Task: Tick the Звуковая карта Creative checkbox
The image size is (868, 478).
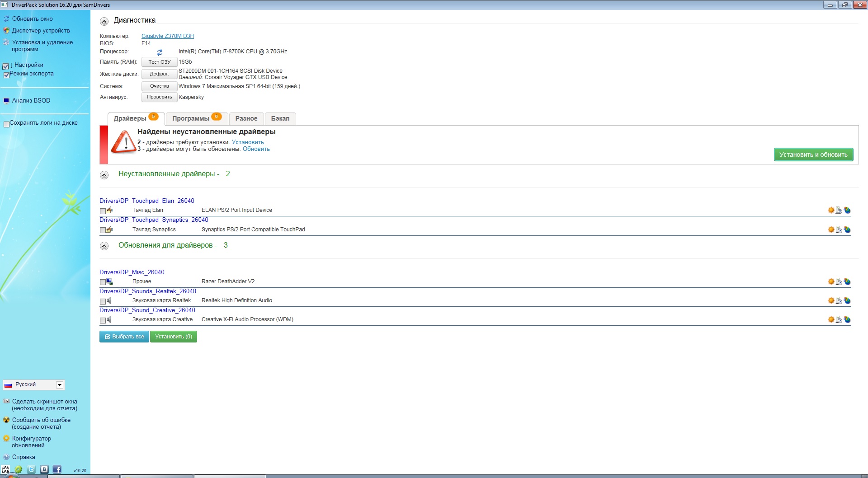Action: (103, 320)
